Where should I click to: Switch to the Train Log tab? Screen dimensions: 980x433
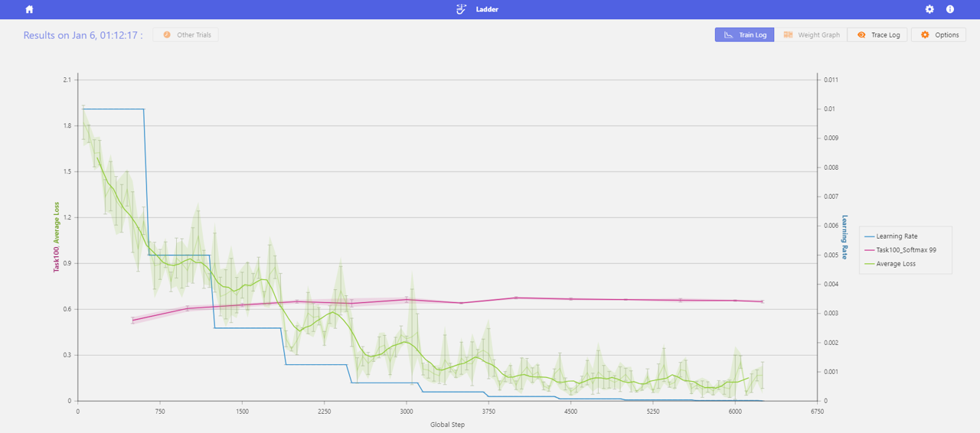(x=744, y=35)
